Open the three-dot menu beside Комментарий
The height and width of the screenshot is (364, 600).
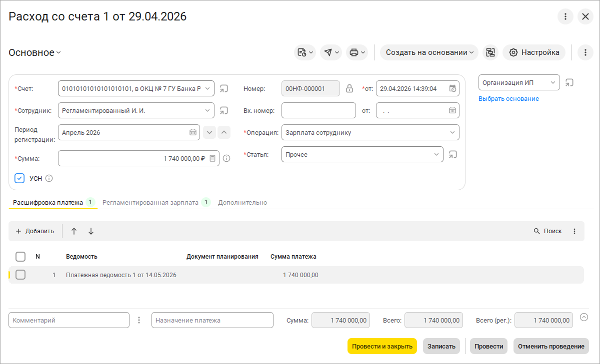click(x=139, y=320)
